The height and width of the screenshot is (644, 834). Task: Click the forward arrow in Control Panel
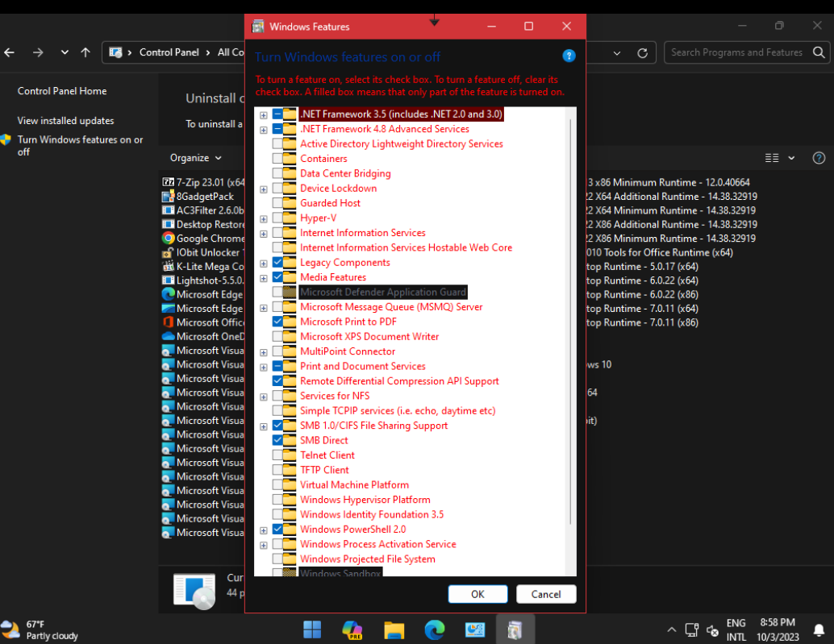pyautogui.click(x=38, y=52)
